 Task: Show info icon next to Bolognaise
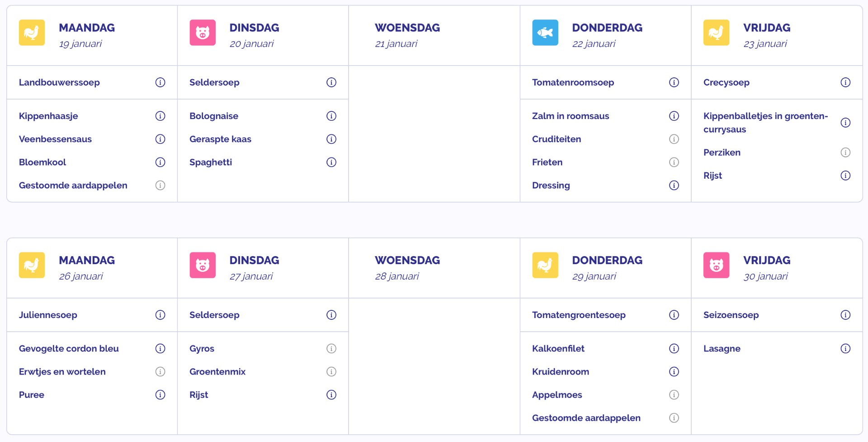[x=331, y=116]
